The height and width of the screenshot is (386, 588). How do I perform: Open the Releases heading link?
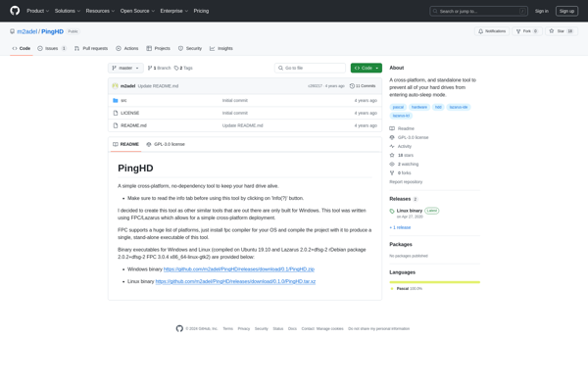[404, 199]
